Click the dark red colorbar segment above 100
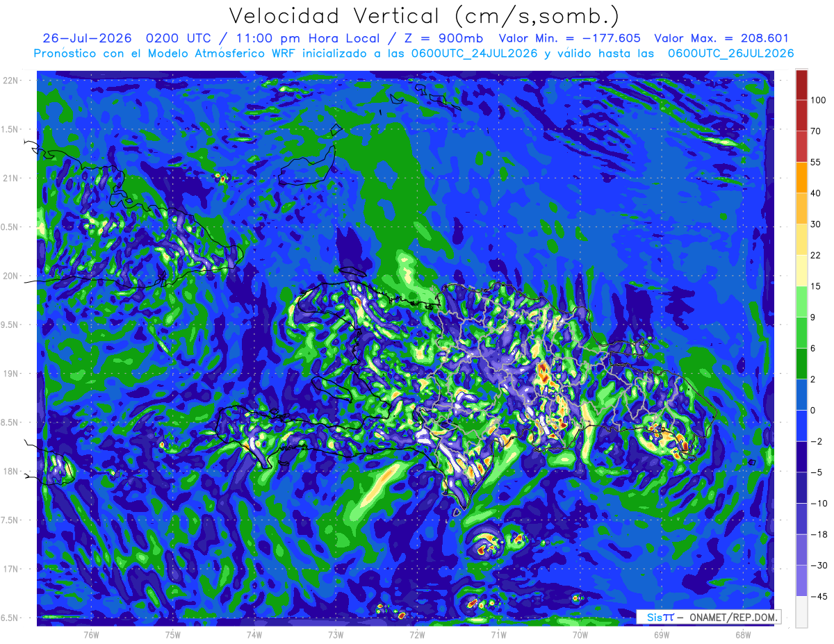The height and width of the screenshot is (644, 834). click(801, 85)
